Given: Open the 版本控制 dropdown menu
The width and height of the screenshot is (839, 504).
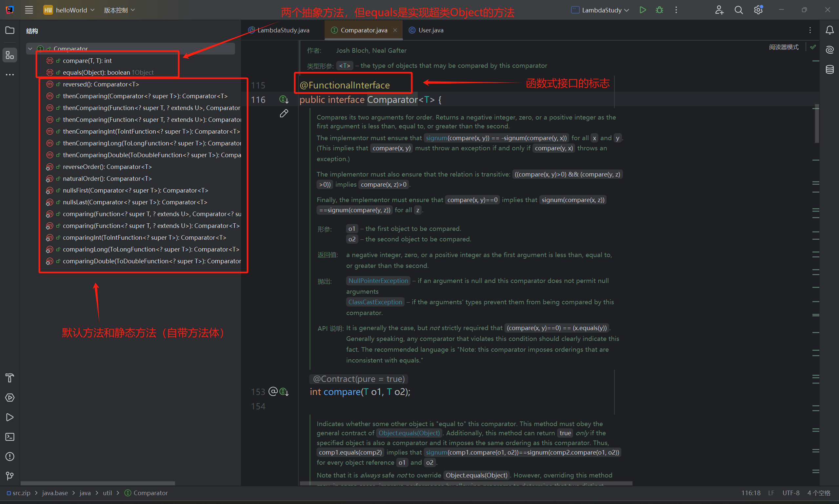Looking at the screenshot, I should (119, 10).
